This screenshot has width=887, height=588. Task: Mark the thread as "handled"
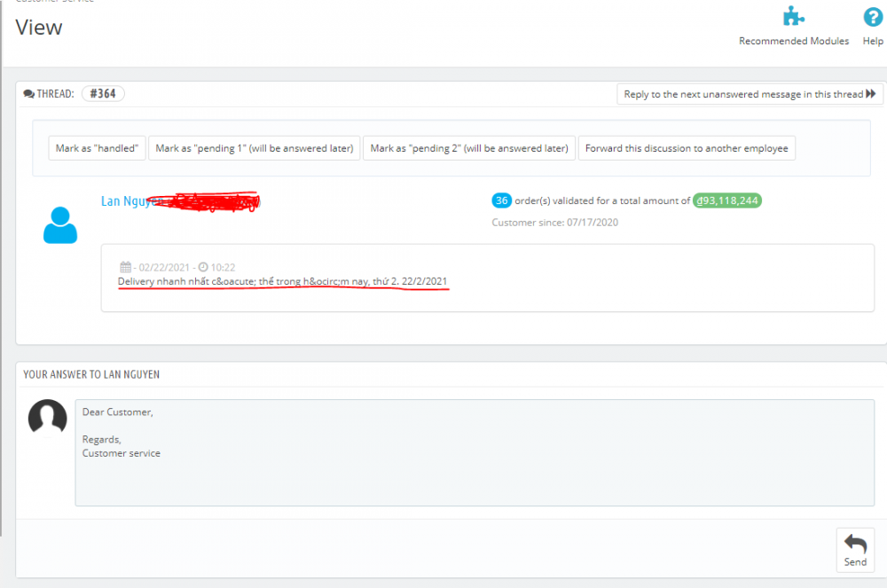[x=97, y=148]
